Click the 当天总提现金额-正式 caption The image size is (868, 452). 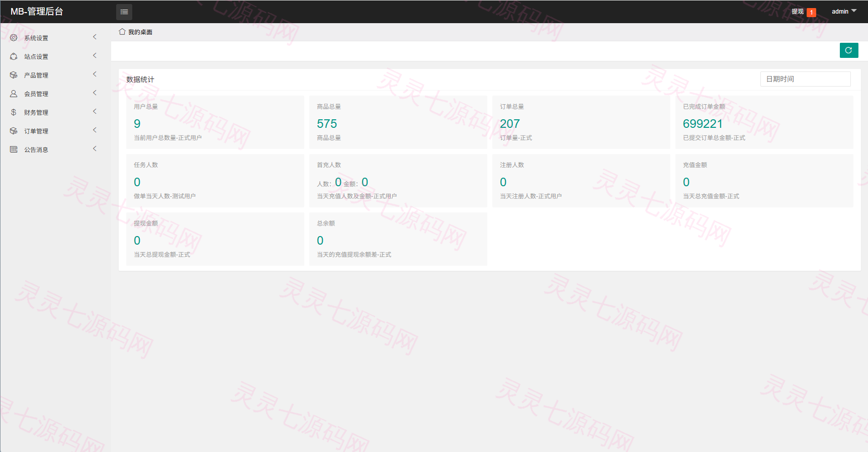pos(162,255)
